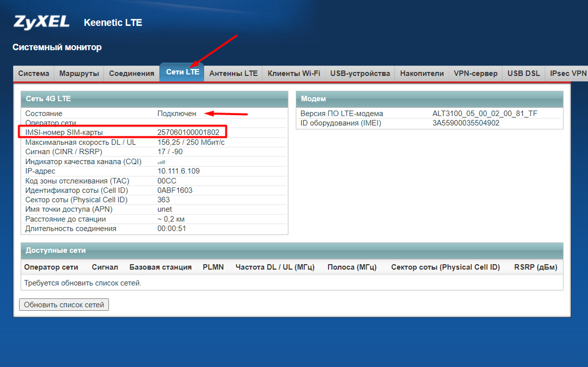Click the Системный монитор heading

tap(57, 47)
